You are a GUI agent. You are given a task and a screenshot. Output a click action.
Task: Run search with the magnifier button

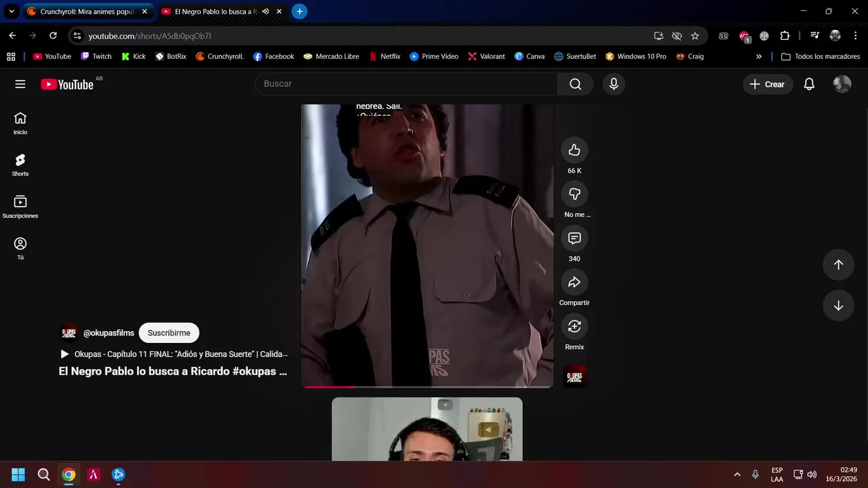[x=575, y=84]
